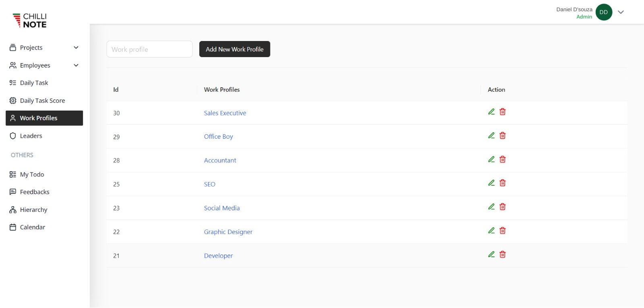The width and height of the screenshot is (644, 308).
Task: Open the user account dropdown arrow
Action: pos(621,12)
